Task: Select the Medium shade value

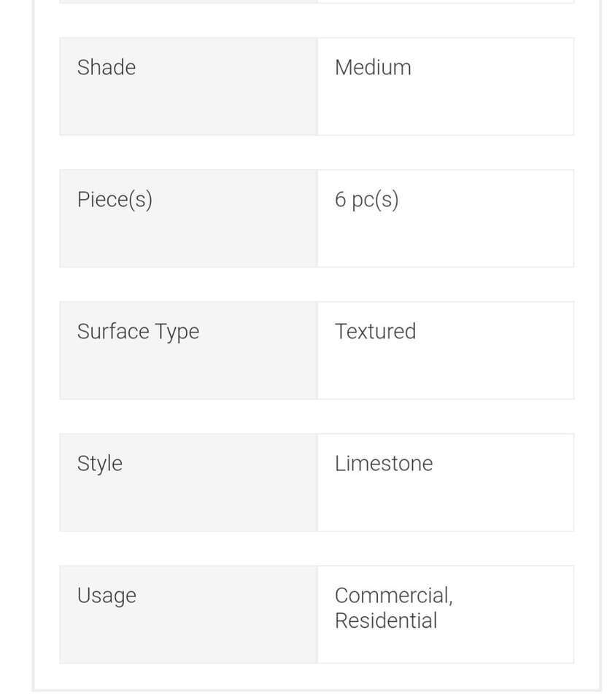Action: (x=373, y=68)
